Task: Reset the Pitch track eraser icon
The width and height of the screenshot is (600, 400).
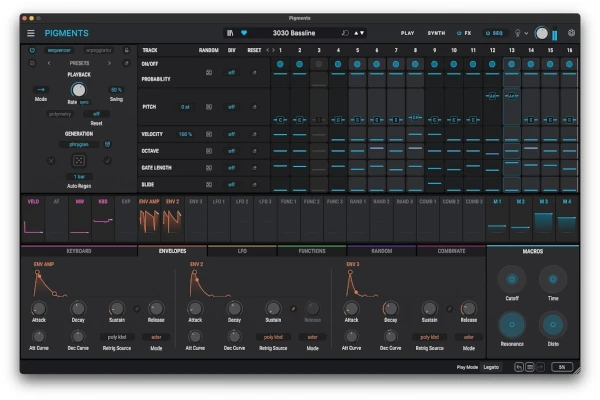Action: [x=254, y=107]
